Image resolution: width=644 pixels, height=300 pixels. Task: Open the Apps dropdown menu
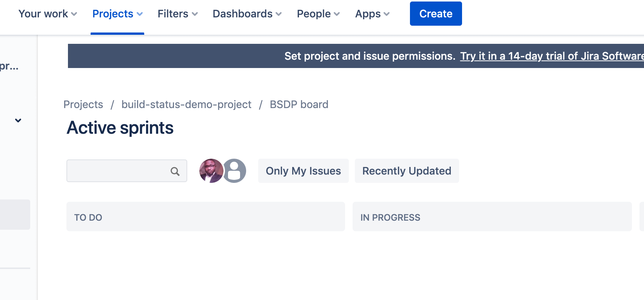[373, 14]
